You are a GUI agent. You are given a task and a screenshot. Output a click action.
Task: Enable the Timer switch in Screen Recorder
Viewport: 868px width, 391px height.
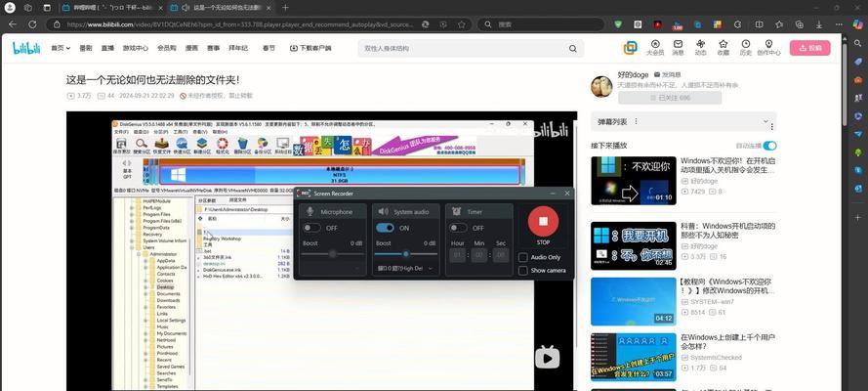[458, 228]
